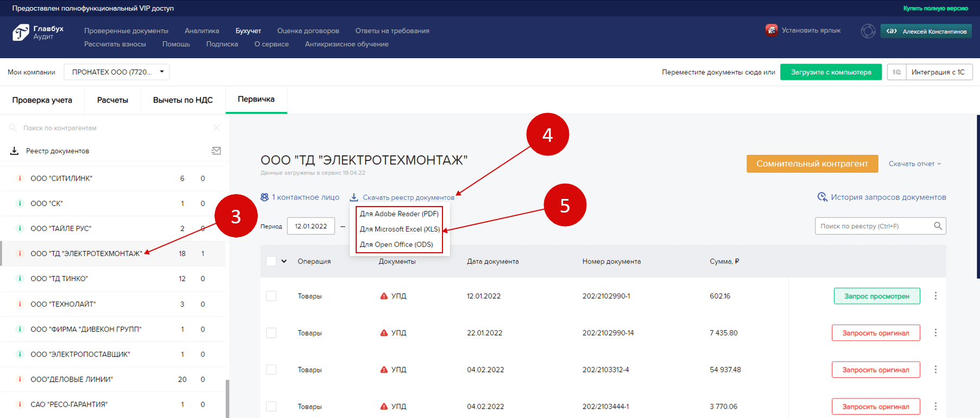Click the download icon for Скачать реестр документов
The width and height of the screenshot is (980, 418).
point(354,197)
